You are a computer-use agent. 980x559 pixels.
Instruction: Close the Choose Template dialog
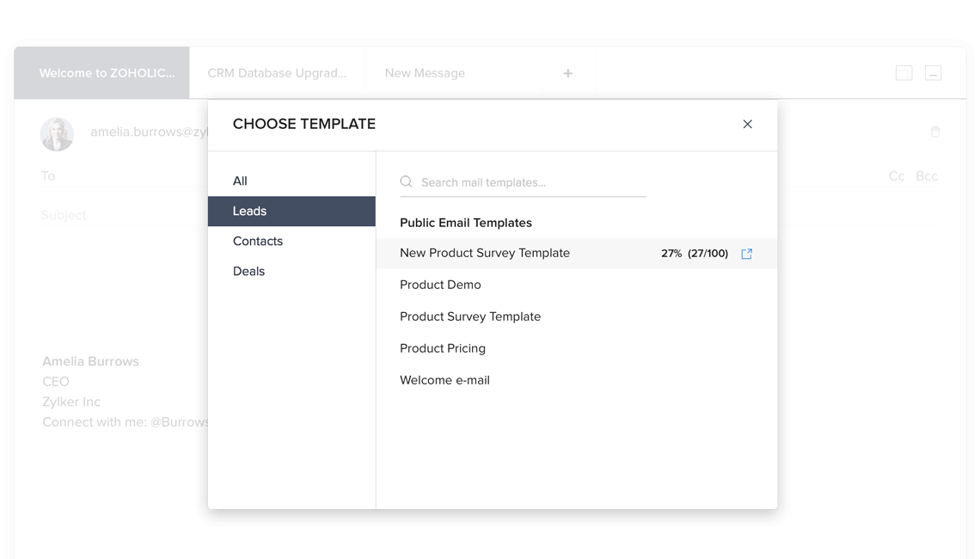click(x=747, y=124)
